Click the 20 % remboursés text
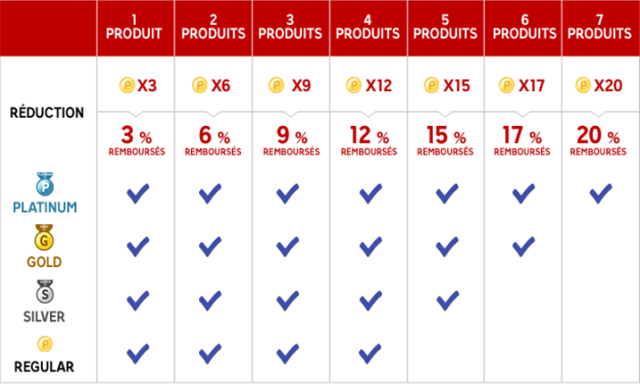The height and width of the screenshot is (384, 640). (x=598, y=140)
